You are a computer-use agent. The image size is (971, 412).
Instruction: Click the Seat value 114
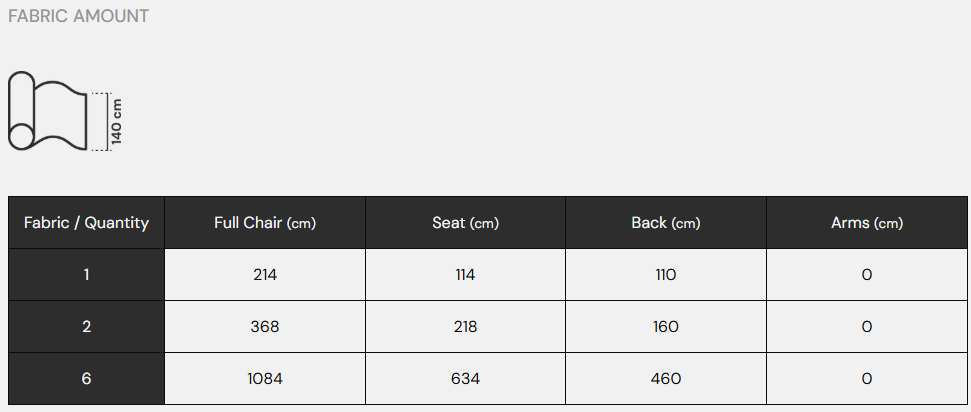pyautogui.click(x=465, y=275)
